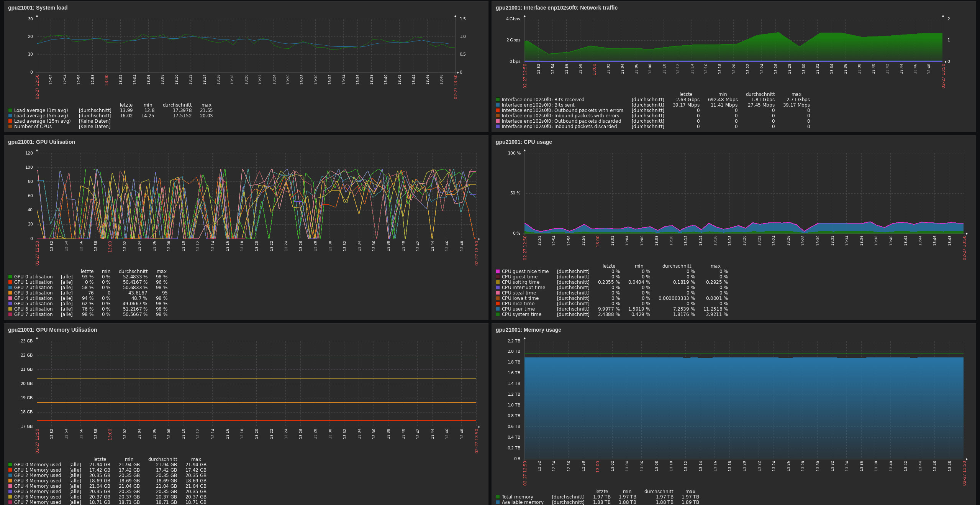Image resolution: width=980 pixels, height=505 pixels.
Task: Click the 'GPU 3 utilisation' legend label
Action: click(x=33, y=293)
